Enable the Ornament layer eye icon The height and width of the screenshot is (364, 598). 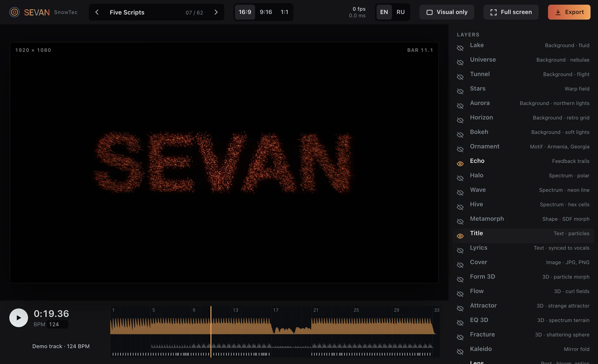pyautogui.click(x=460, y=149)
